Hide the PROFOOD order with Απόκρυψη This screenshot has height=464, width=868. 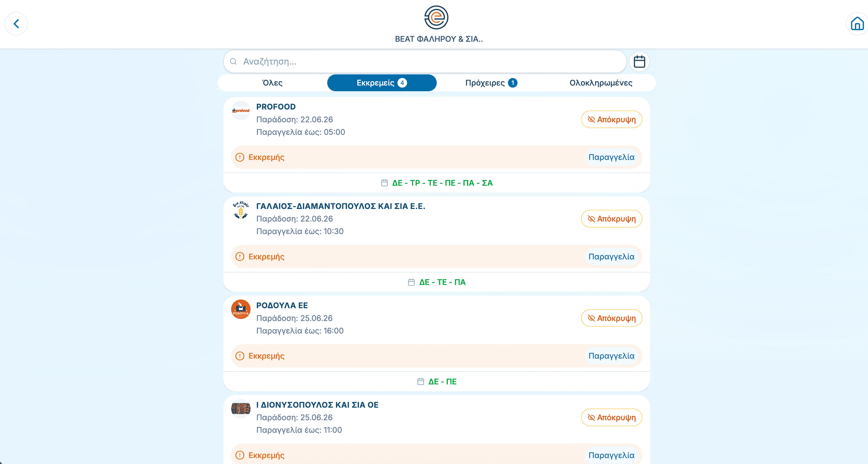[x=611, y=120]
